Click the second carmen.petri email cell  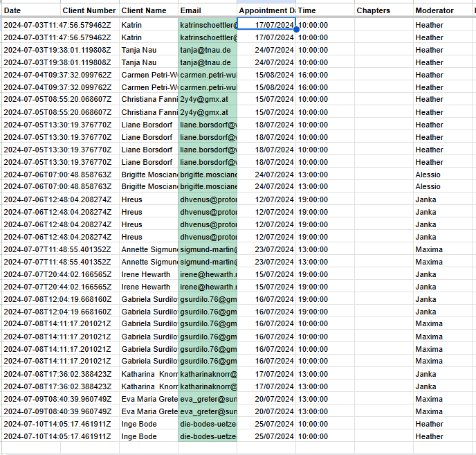(x=208, y=87)
